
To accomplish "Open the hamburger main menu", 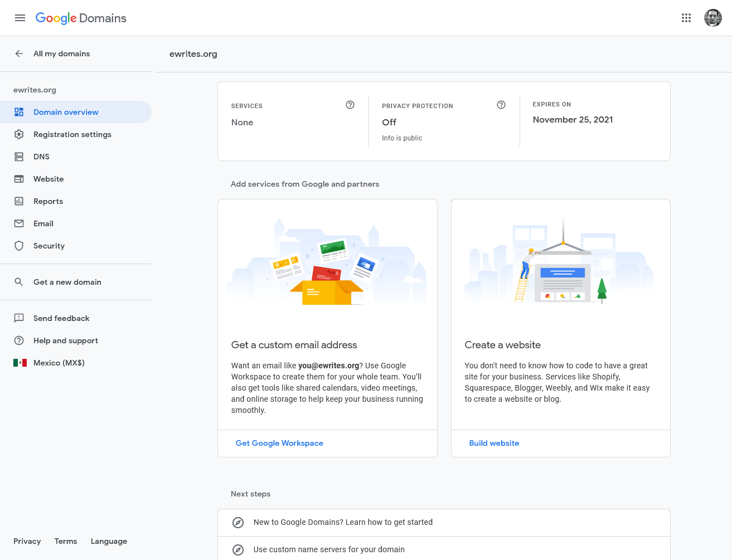I will point(20,18).
